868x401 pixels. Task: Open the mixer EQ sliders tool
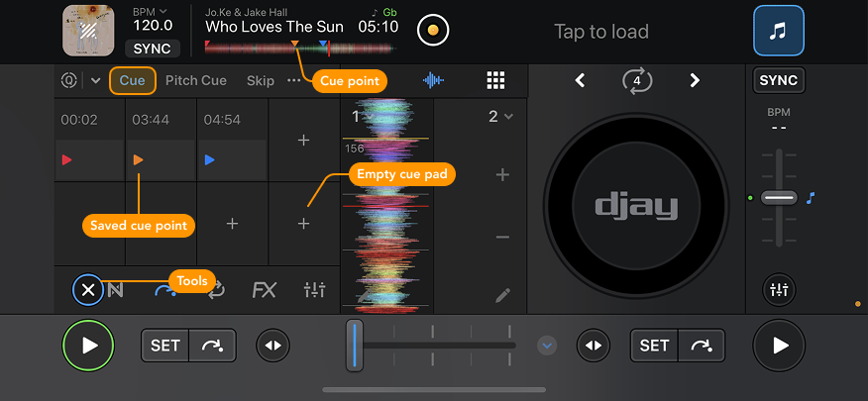click(314, 290)
